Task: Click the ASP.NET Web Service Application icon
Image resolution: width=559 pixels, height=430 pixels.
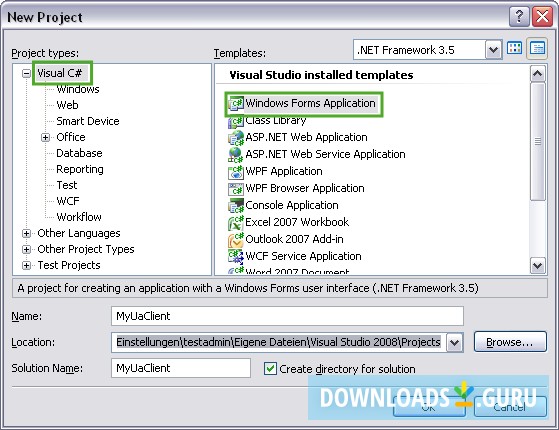Action: [x=236, y=154]
